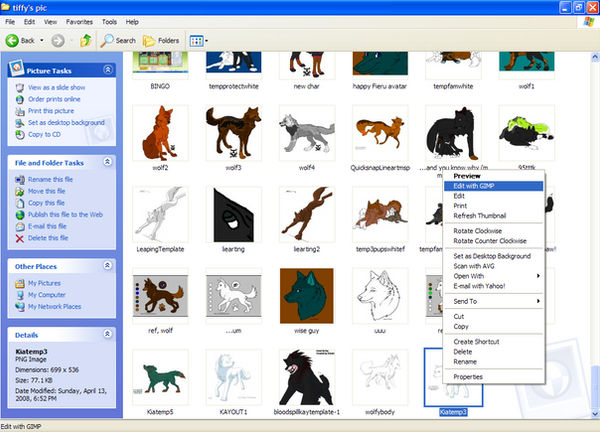Collapse the Picture Tasks panel
600x432 pixels.
click(108, 70)
